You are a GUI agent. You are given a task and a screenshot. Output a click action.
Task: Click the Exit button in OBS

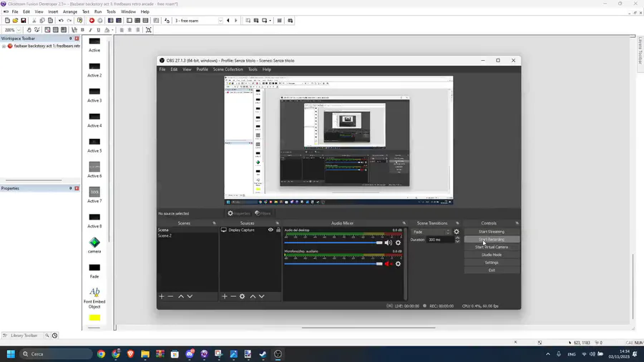(x=492, y=270)
